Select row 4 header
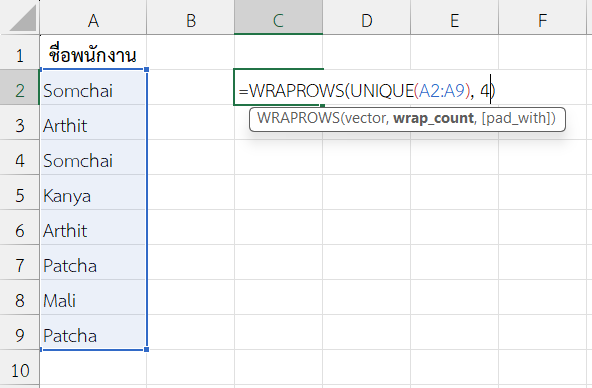Viewport: 592px width, 388px height. click(20, 157)
